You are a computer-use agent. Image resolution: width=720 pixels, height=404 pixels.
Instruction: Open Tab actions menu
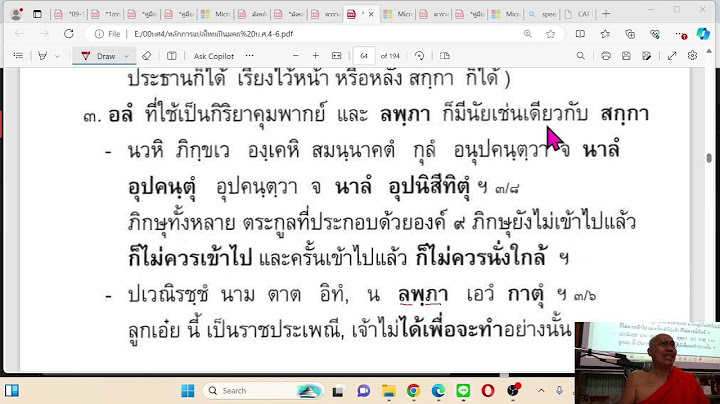[37, 14]
